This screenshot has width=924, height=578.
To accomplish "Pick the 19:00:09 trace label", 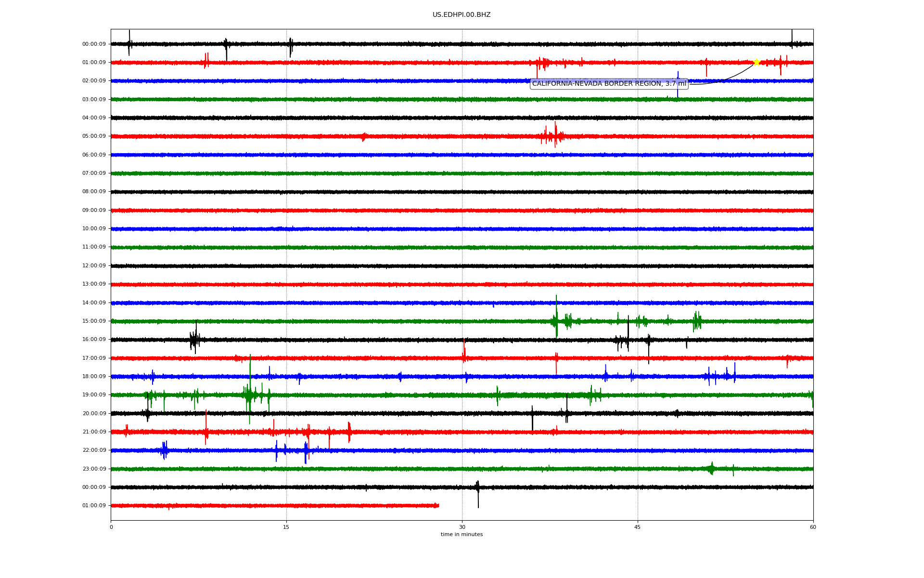I will pos(94,395).
